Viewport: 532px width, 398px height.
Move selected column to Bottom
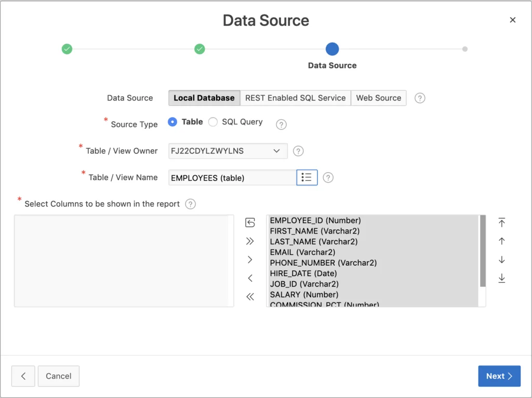[501, 278]
